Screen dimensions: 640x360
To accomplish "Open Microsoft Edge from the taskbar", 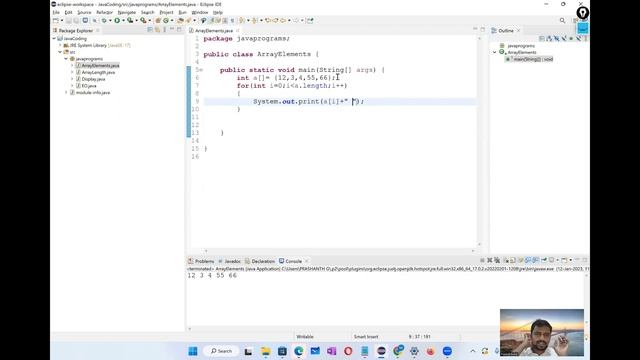I will pos(298,351).
